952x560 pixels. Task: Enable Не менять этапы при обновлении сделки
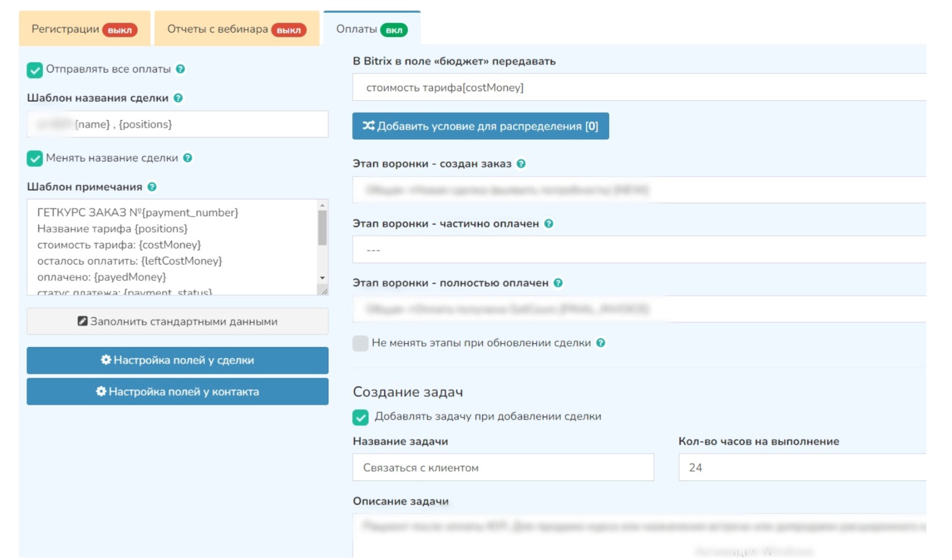[360, 344]
